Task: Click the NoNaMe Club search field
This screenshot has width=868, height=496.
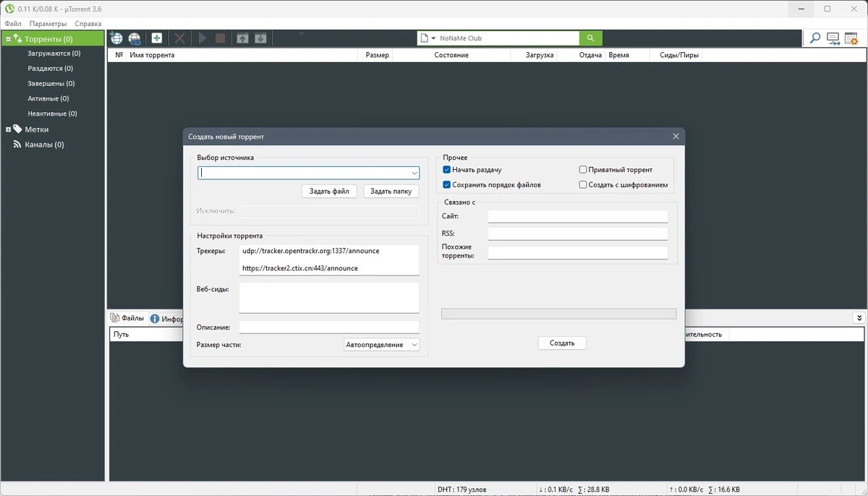Action: coord(508,38)
